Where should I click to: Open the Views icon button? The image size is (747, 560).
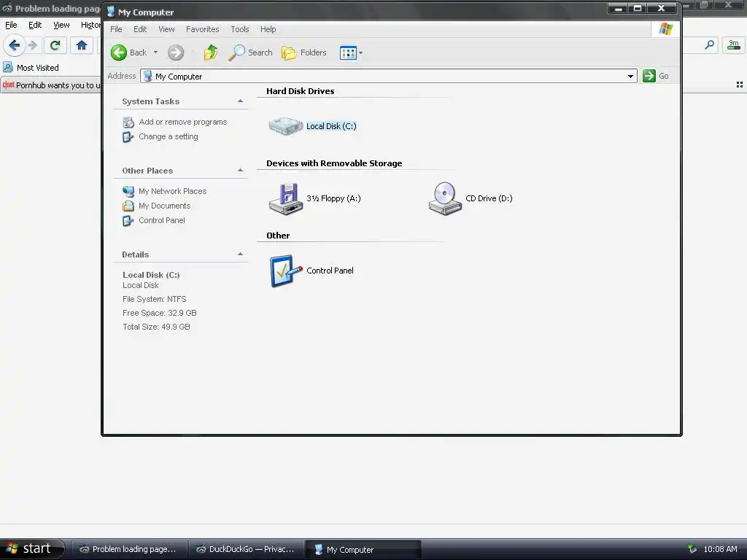tap(348, 52)
